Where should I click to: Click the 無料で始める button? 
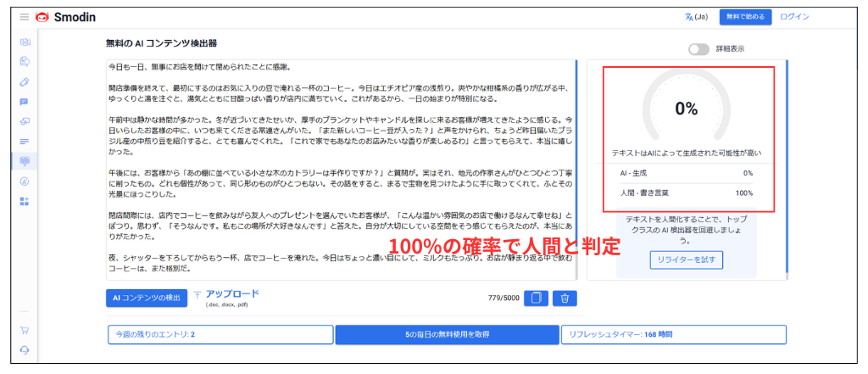[745, 17]
